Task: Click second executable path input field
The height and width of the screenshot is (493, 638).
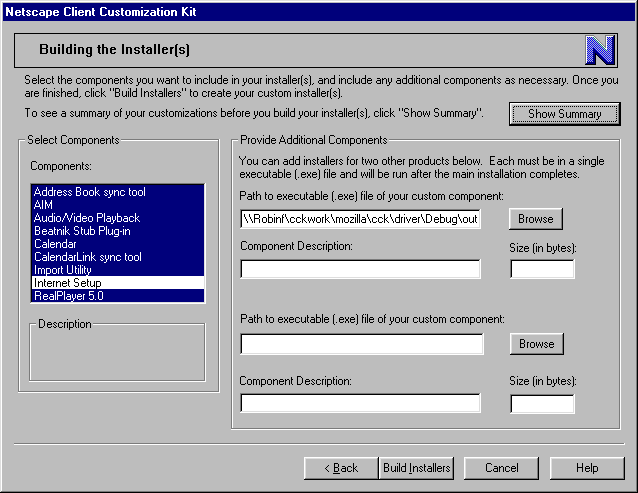Action: (x=361, y=344)
